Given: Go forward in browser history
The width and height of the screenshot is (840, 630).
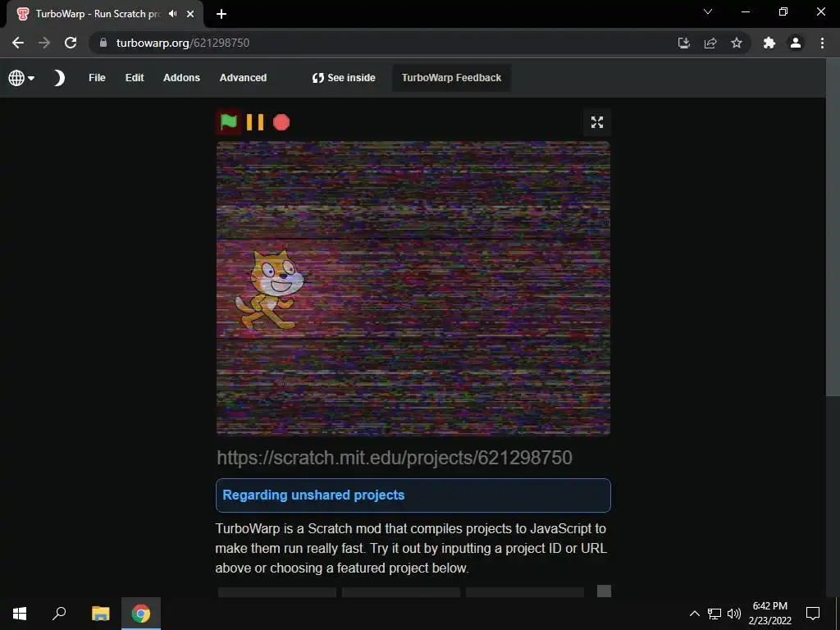Looking at the screenshot, I should tap(44, 43).
